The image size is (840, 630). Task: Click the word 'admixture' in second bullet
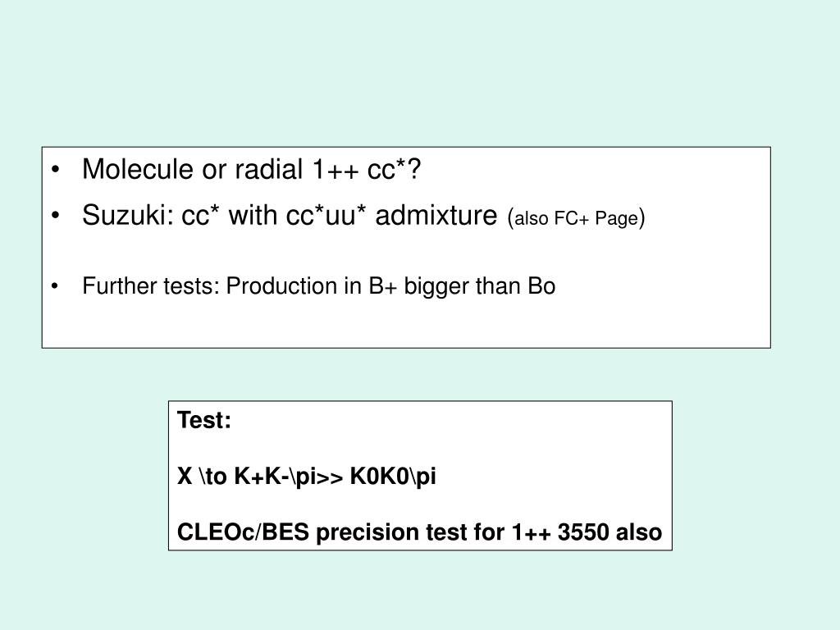436,216
